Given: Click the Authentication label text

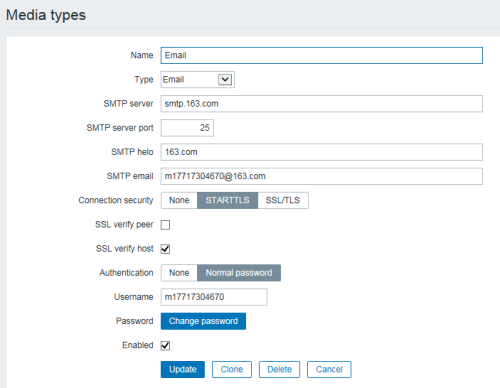Looking at the screenshot, I should click(x=126, y=273).
